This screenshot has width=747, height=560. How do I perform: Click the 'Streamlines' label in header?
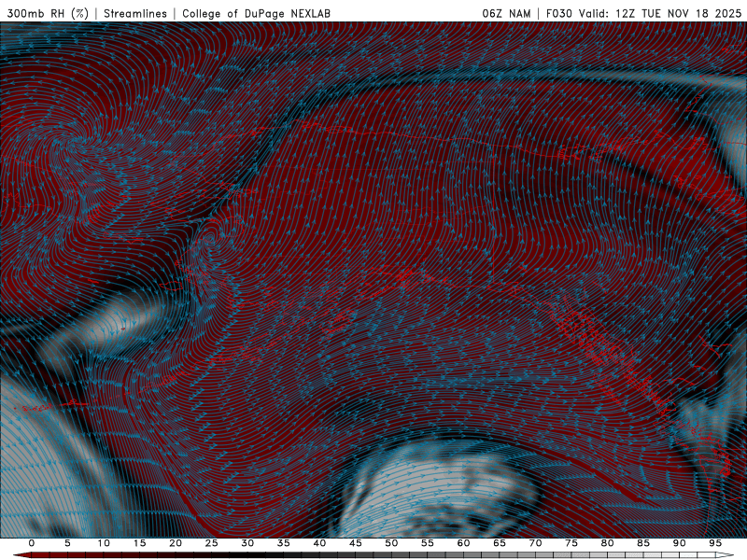135,13
